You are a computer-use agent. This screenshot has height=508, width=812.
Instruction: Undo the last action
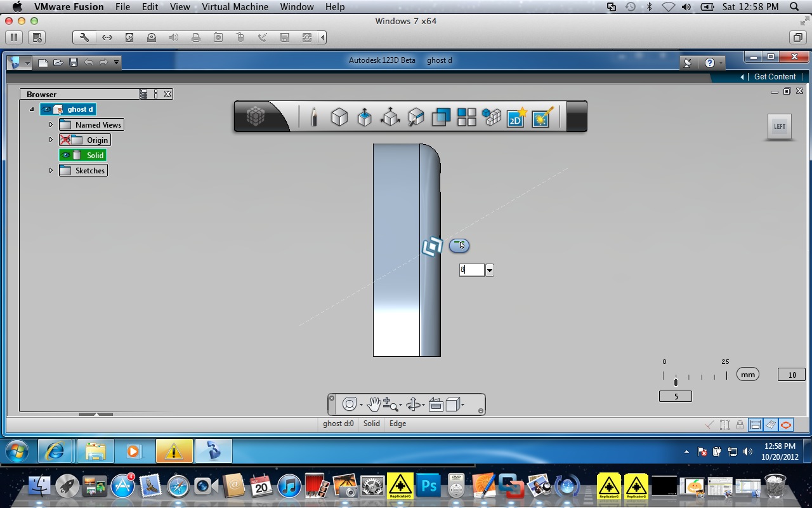click(89, 62)
